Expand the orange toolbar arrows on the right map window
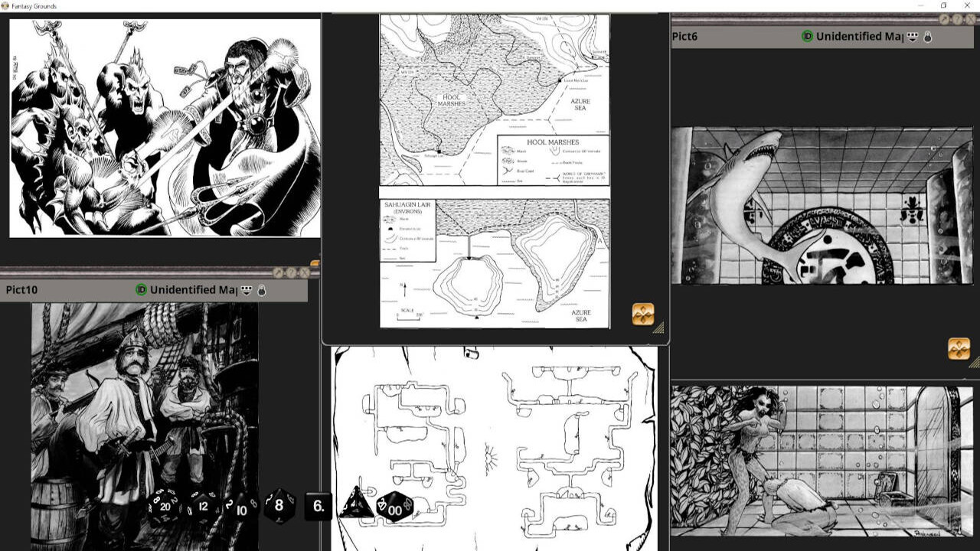The image size is (980, 551). pyautogui.click(x=958, y=348)
